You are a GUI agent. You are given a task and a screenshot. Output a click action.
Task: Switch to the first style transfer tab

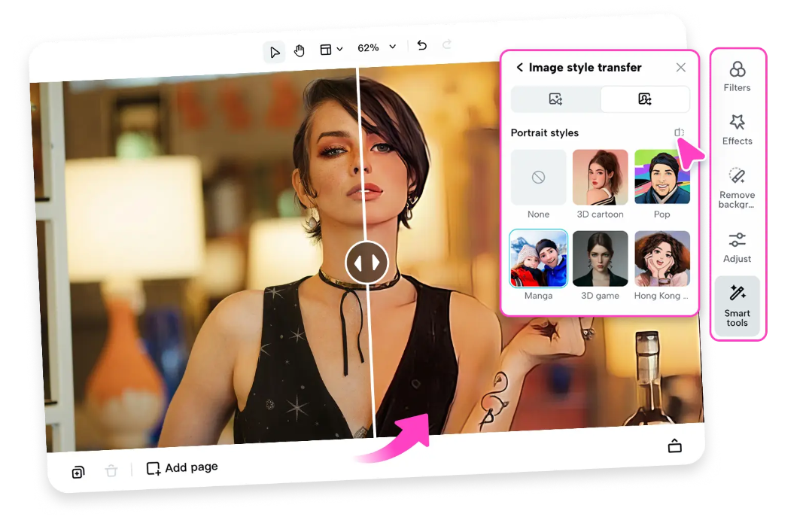pyautogui.click(x=555, y=99)
